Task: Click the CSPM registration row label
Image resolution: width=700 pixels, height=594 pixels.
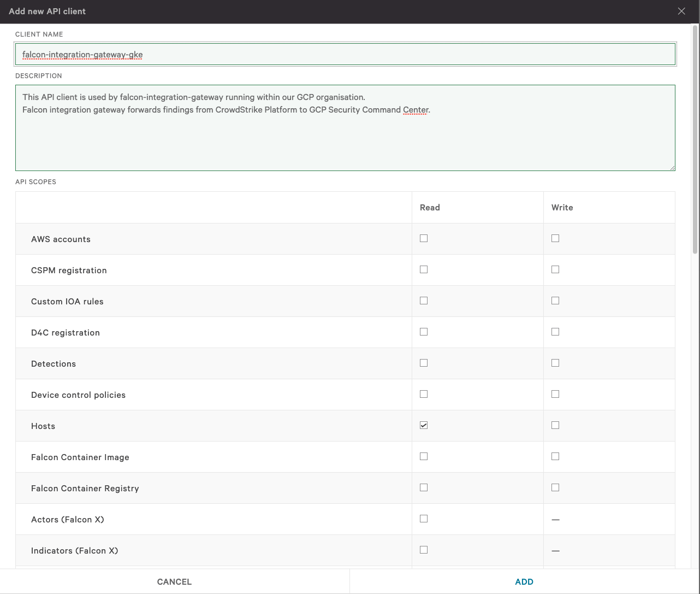Action: tap(69, 270)
